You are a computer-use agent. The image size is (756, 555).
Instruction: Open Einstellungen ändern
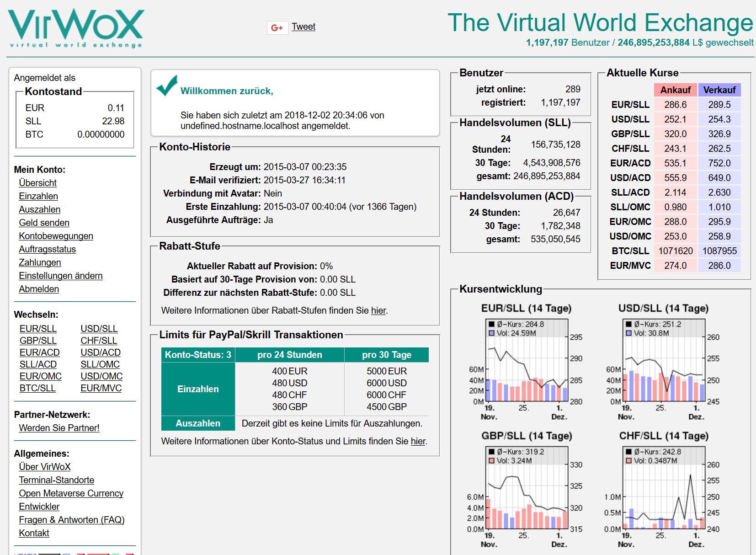tap(61, 276)
